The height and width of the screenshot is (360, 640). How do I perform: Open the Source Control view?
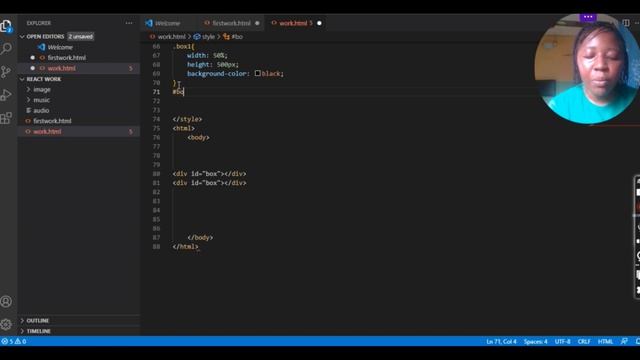[x=6, y=72]
